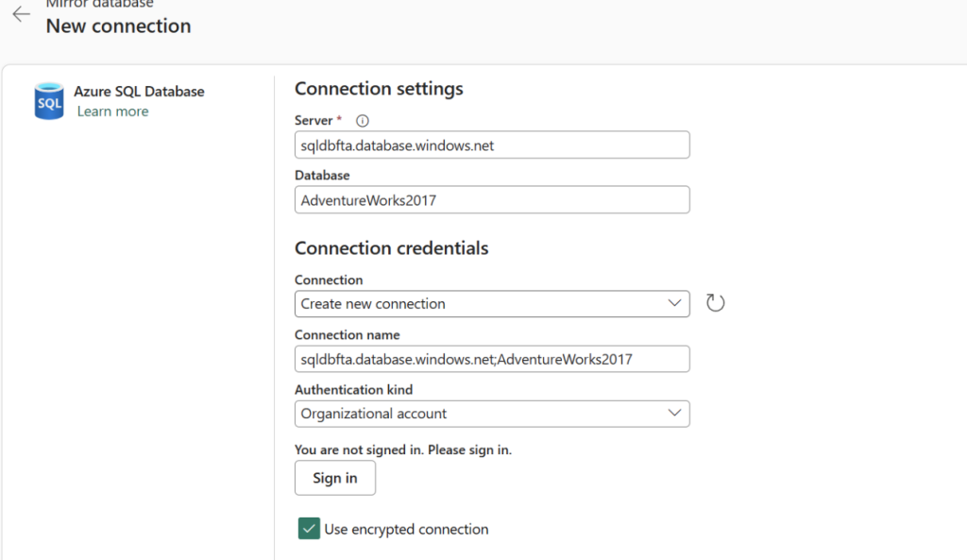Click the Server field label
Viewport: 967px width, 560px height.
pos(314,120)
